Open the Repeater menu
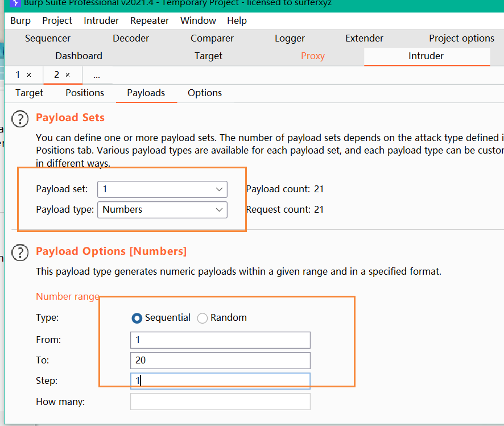 (150, 20)
